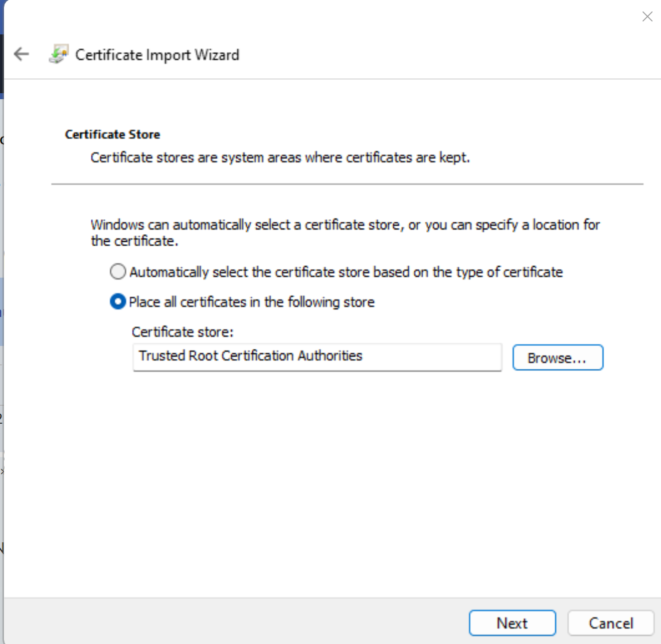Open the Browse... certificate store dialog
This screenshot has width=661, height=644.
[x=557, y=357]
